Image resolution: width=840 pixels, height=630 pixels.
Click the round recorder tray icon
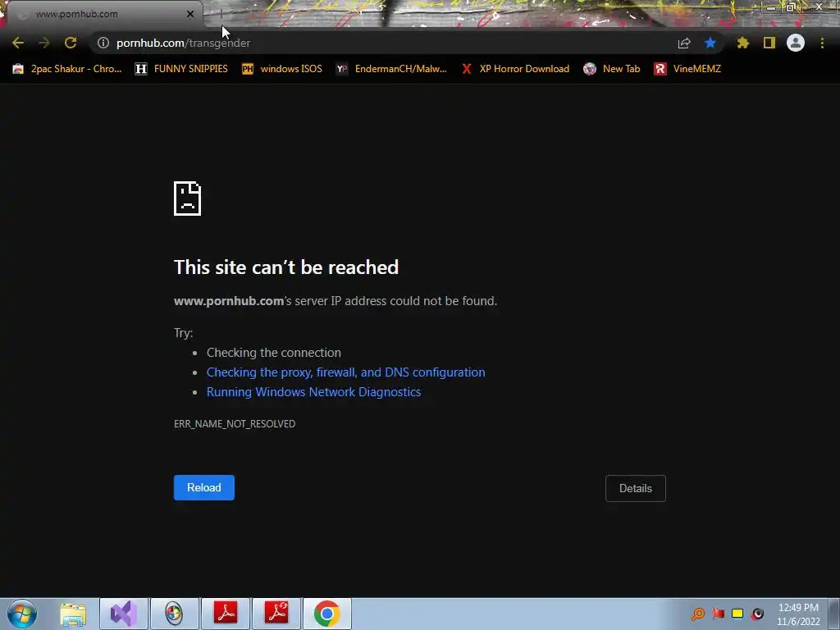757,614
